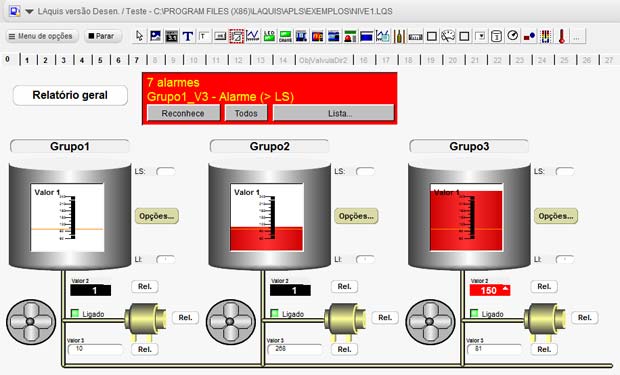Image resolution: width=620 pixels, height=375 pixels.
Task: Select the green display panel tool
Action: tap(285, 36)
